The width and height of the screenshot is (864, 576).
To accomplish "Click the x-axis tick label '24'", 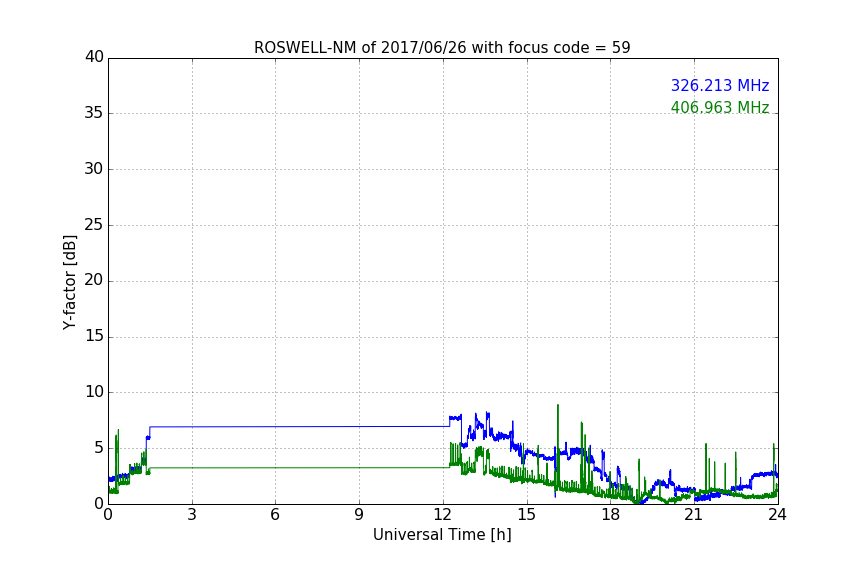I will coord(777,515).
